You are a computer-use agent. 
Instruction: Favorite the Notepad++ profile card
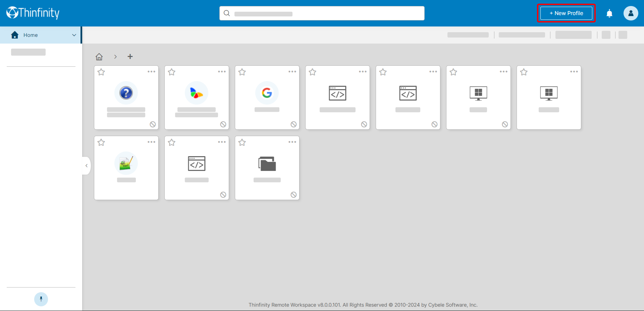point(101,143)
